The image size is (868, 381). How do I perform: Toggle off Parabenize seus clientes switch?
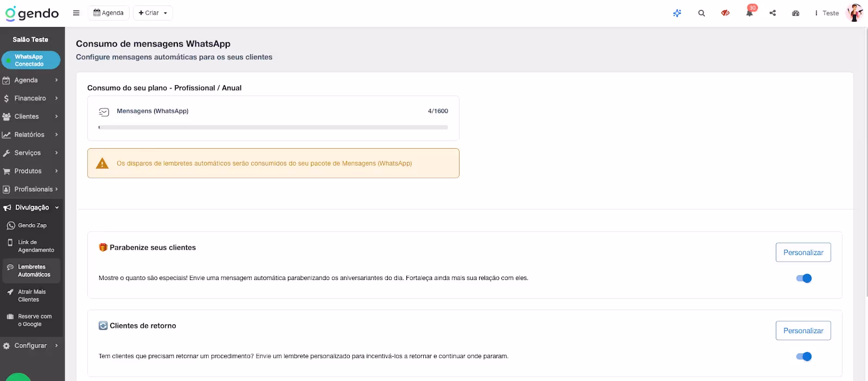click(x=804, y=278)
